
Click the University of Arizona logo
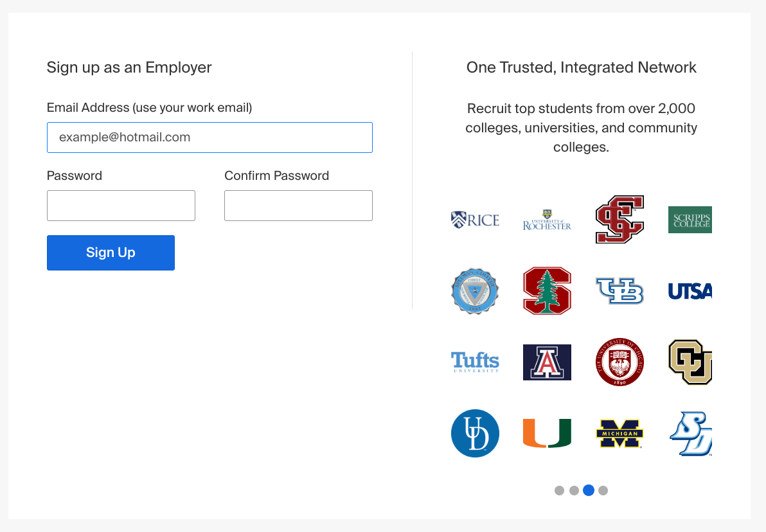pos(547,362)
